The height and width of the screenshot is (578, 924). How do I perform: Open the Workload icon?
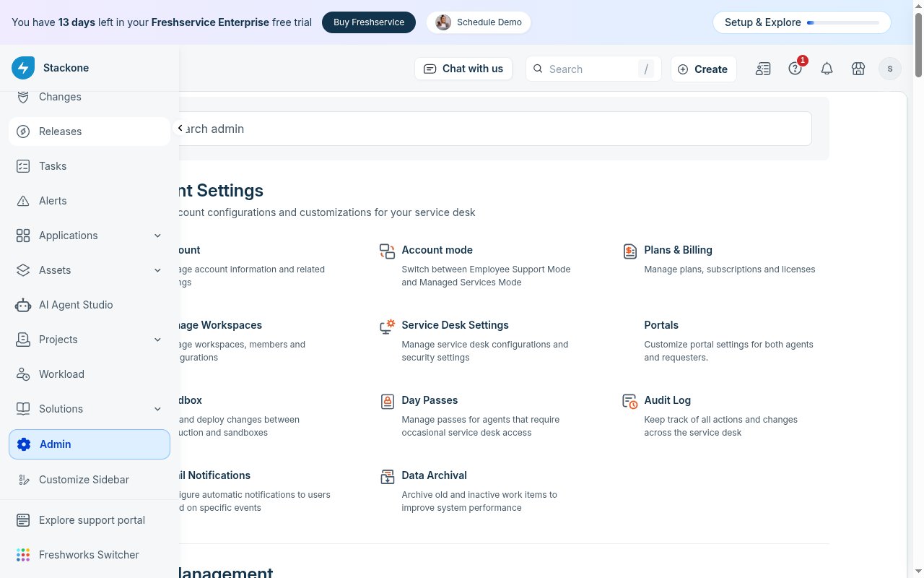pyautogui.click(x=23, y=374)
